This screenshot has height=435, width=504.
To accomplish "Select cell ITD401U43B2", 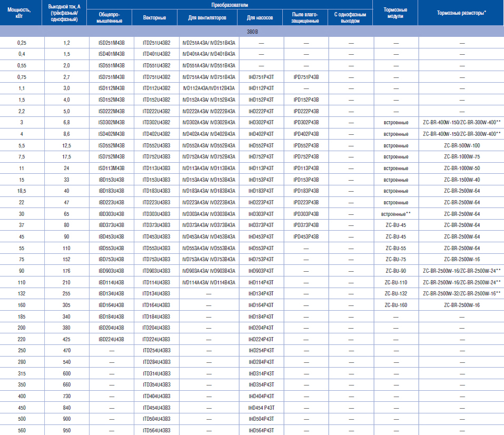I will coord(156,54).
